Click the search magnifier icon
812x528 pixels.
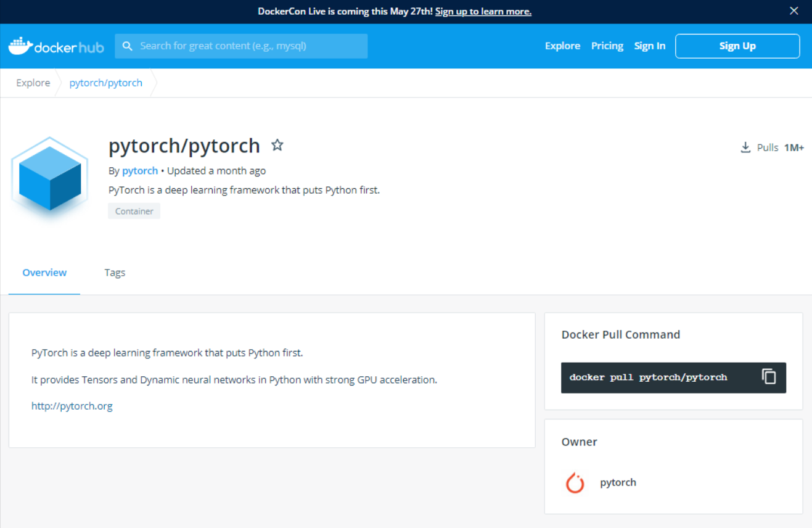pyautogui.click(x=128, y=46)
